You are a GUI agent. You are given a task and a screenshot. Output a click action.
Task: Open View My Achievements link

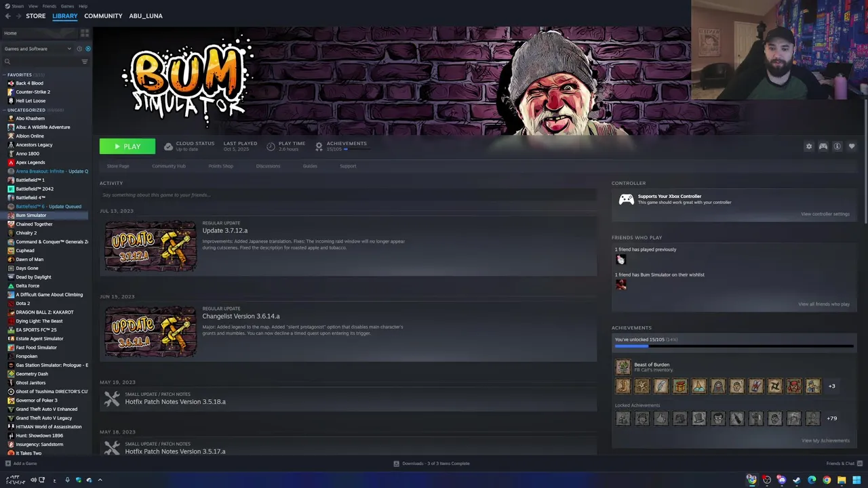826,441
